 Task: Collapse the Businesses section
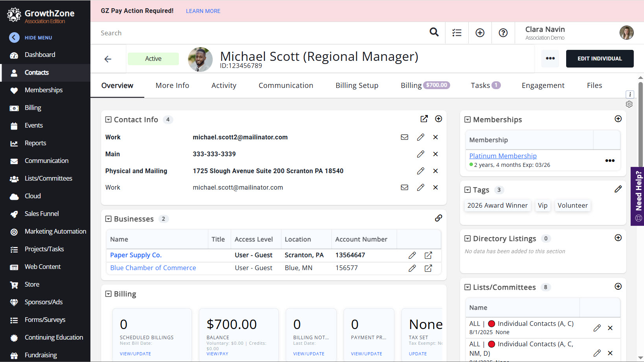click(109, 219)
